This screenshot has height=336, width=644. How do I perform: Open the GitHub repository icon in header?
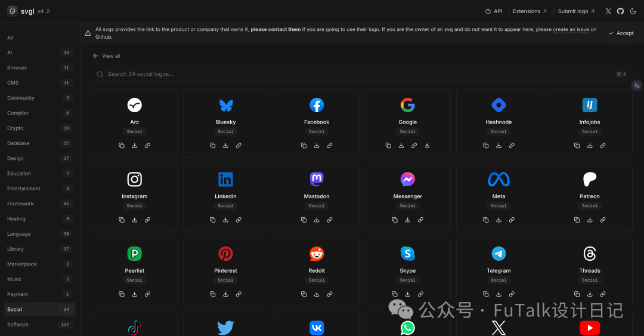pos(621,11)
